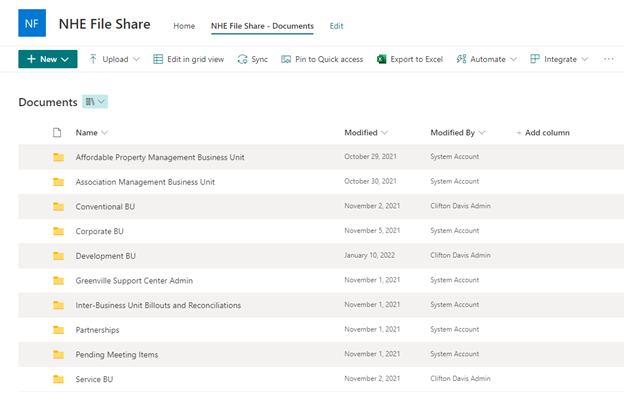Open Greenville Support Center Admin folder
This screenshot has height=405, width=624.
click(x=134, y=280)
